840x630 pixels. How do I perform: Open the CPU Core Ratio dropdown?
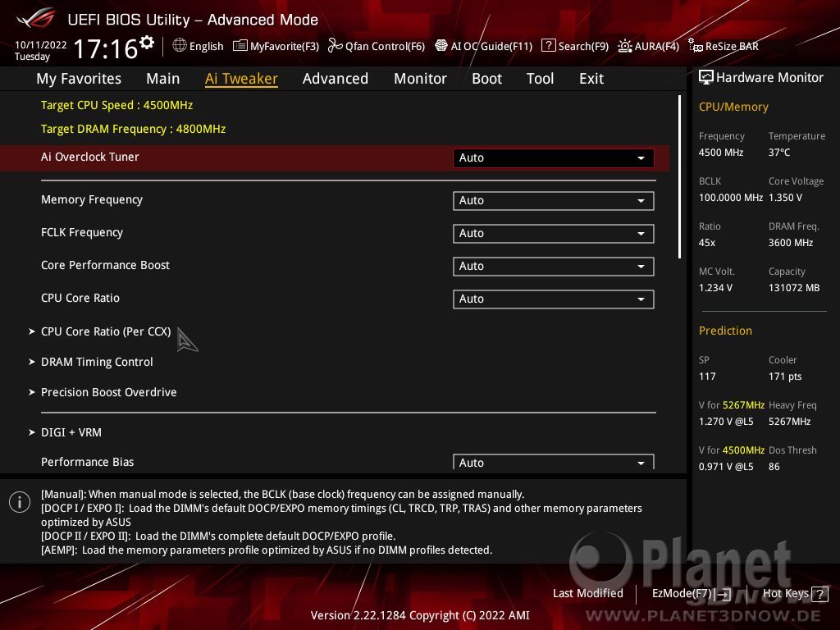point(553,299)
